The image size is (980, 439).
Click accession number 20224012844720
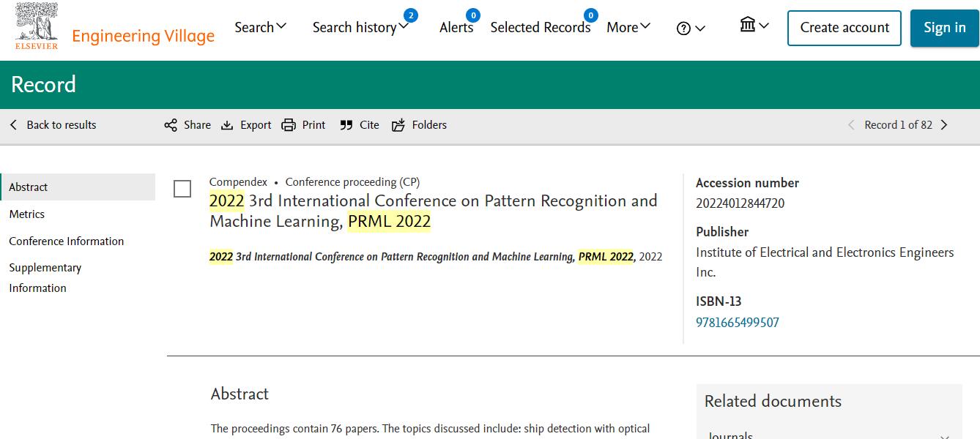[740, 203]
